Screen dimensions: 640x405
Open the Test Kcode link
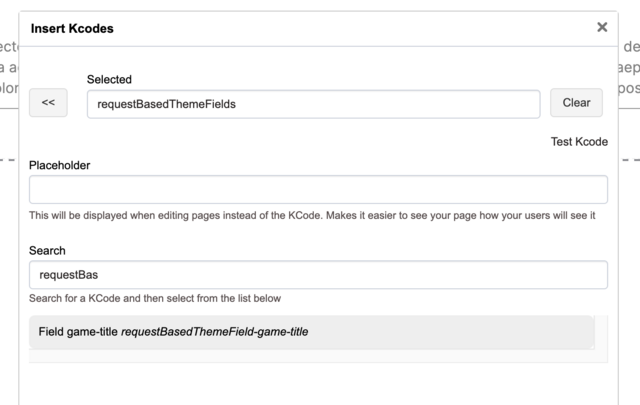coord(579,142)
